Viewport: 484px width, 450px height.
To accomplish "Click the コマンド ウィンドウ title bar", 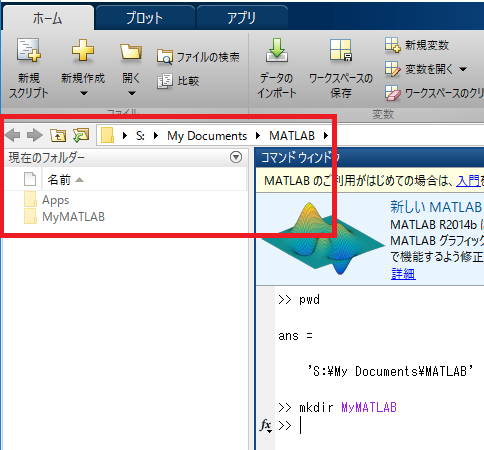I will pos(369,157).
